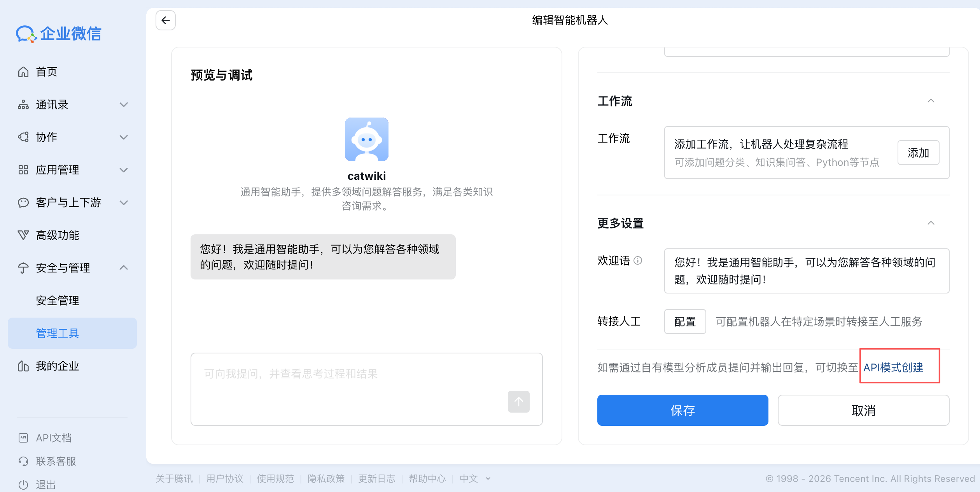Image resolution: width=980 pixels, height=492 pixels.
Task: Expand the 通讯录 menu chevron
Action: point(124,104)
